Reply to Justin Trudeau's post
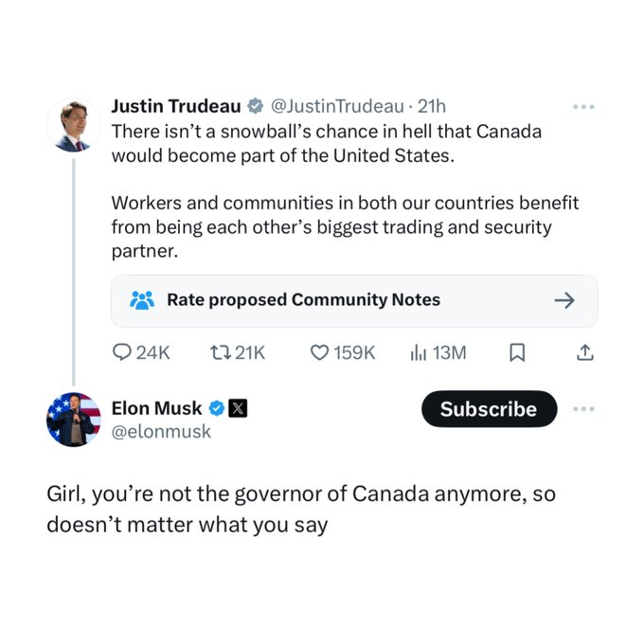Viewport: 644px width, 644px height. pyautogui.click(x=123, y=352)
